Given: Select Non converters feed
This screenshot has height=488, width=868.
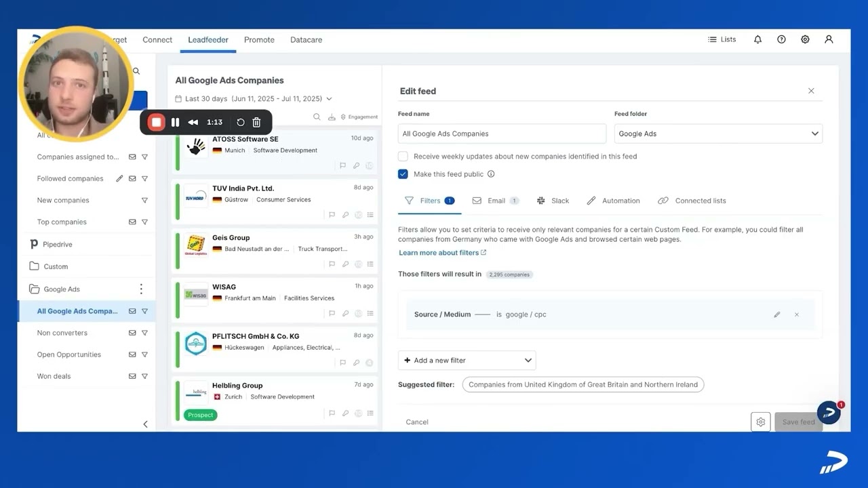Looking at the screenshot, I should tap(62, 333).
